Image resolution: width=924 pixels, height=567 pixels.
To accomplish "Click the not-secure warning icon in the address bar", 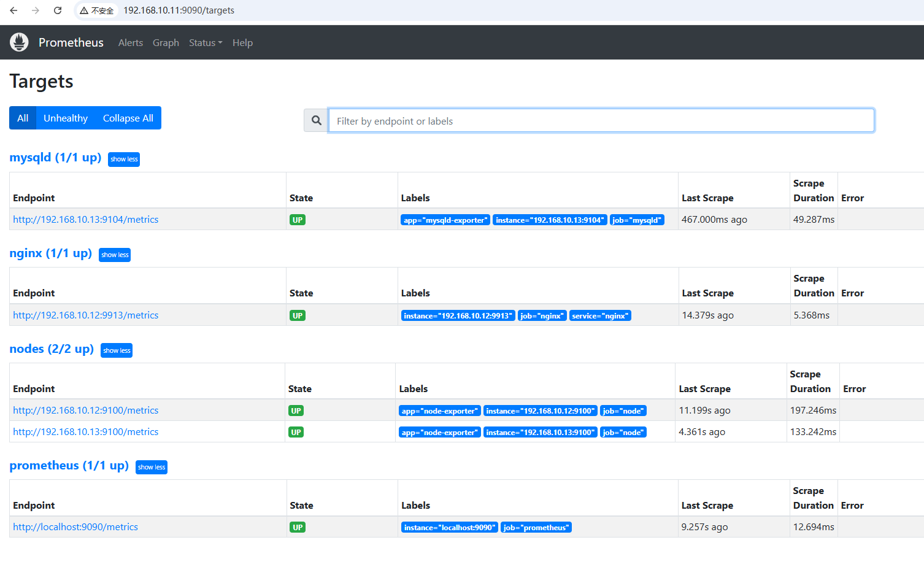I will [84, 10].
